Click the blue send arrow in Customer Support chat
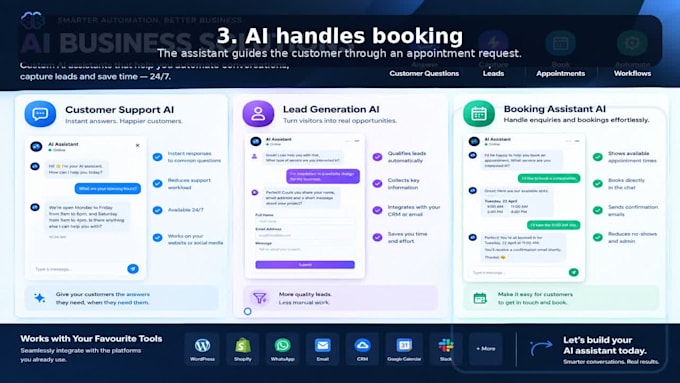This screenshot has height=383, width=680. [x=133, y=269]
